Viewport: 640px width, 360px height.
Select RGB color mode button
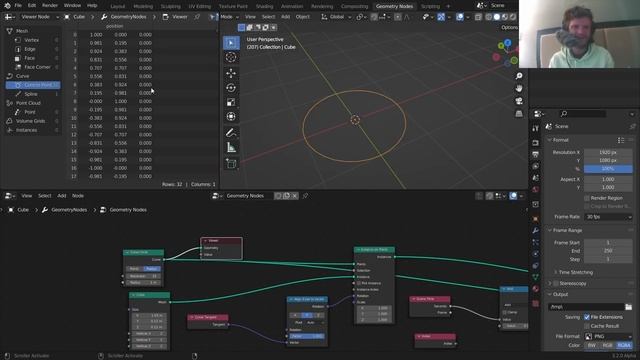[x=608, y=345]
